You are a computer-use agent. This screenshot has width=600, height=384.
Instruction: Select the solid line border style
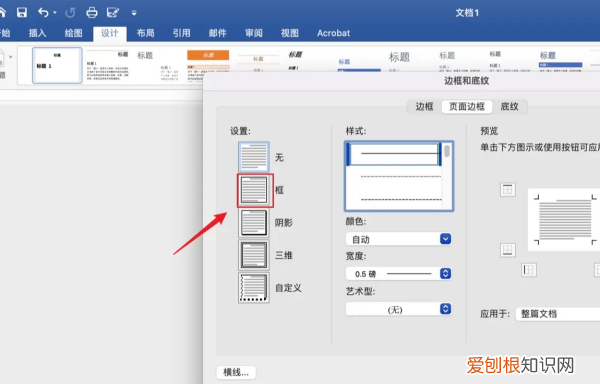click(394, 154)
